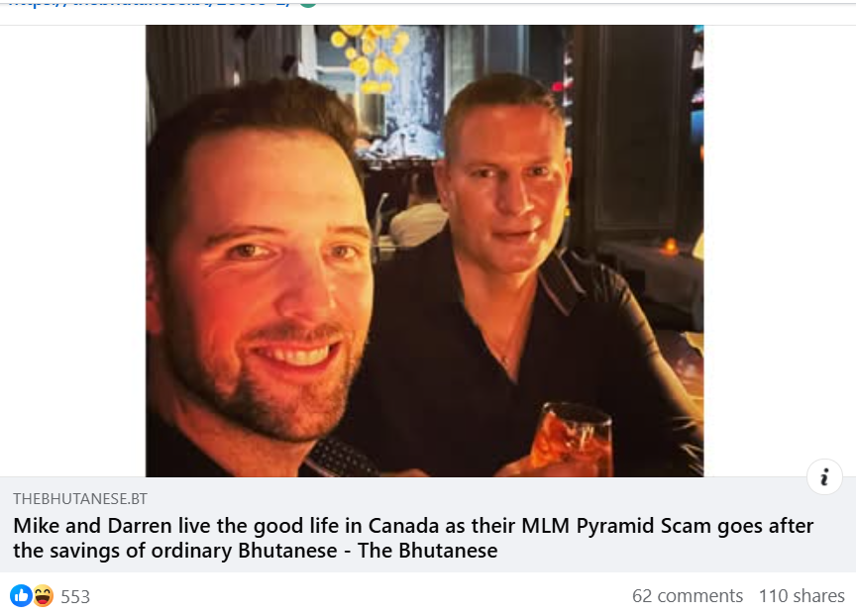Click 'The Bhutanese' text ending the headline

(427, 551)
